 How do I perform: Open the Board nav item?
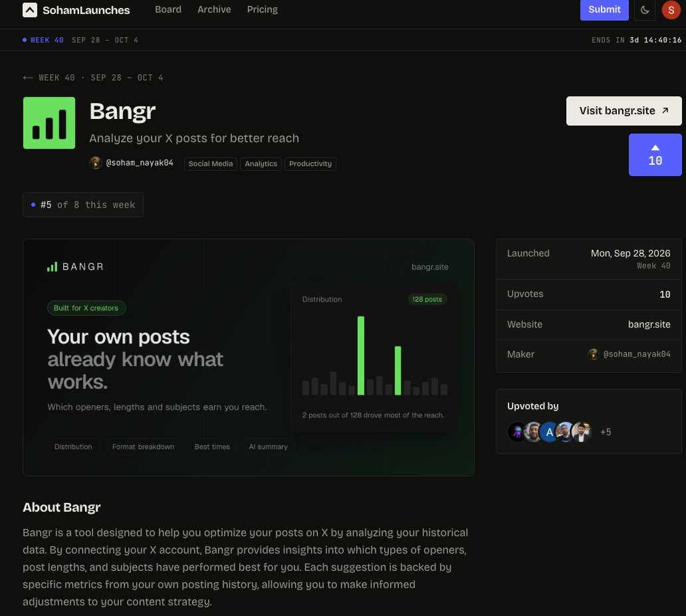pyautogui.click(x=168, y=9)
